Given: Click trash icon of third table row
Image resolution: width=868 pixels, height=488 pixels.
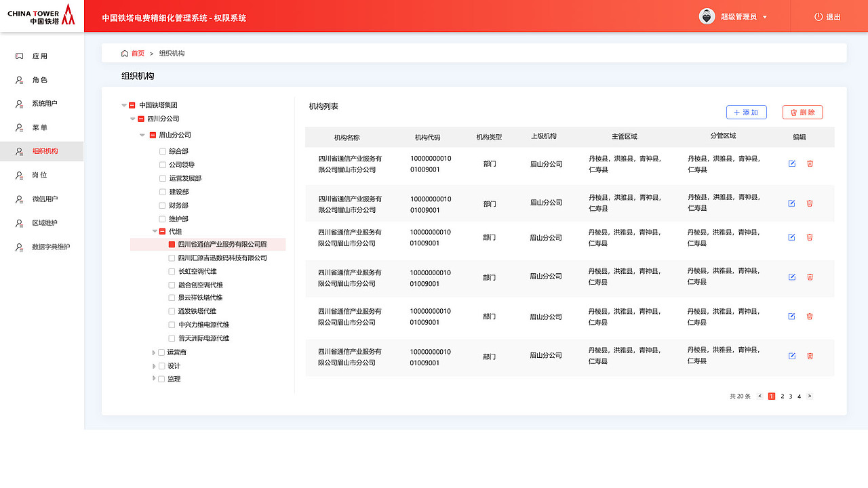Looking at the screenshot, I should [810, 237].
